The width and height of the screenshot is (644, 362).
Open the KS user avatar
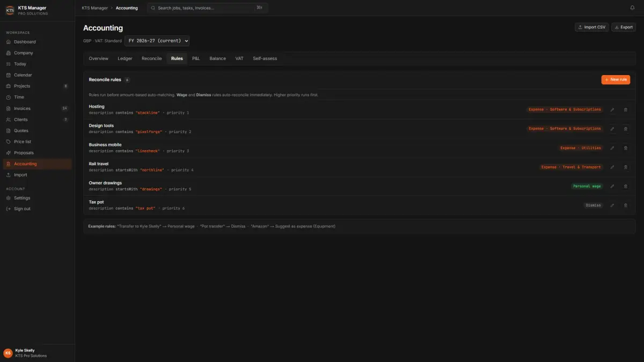pyautogui.click(x=8, y=353)
